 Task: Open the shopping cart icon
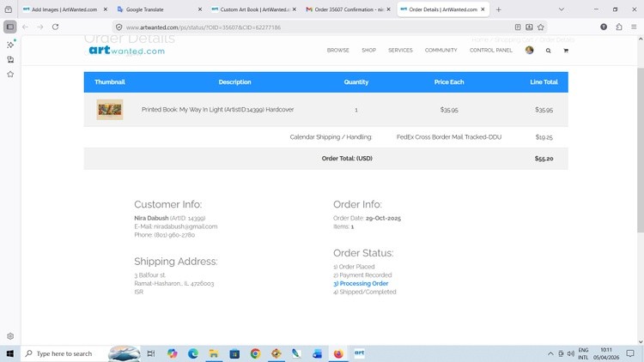tap(566, 51)
